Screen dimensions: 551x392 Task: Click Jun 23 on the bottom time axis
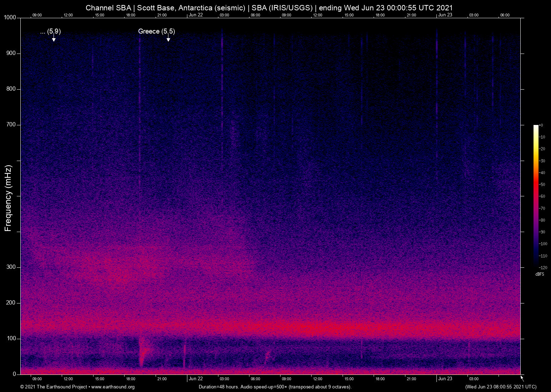(x=445, y=379)
